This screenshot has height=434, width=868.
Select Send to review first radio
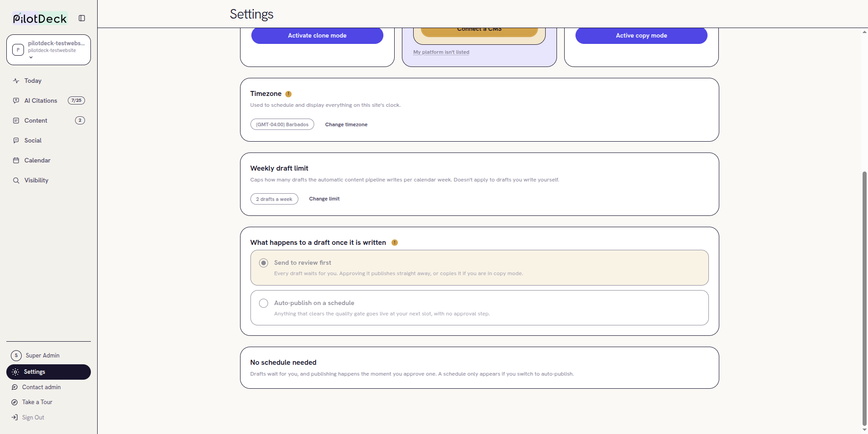264,263
